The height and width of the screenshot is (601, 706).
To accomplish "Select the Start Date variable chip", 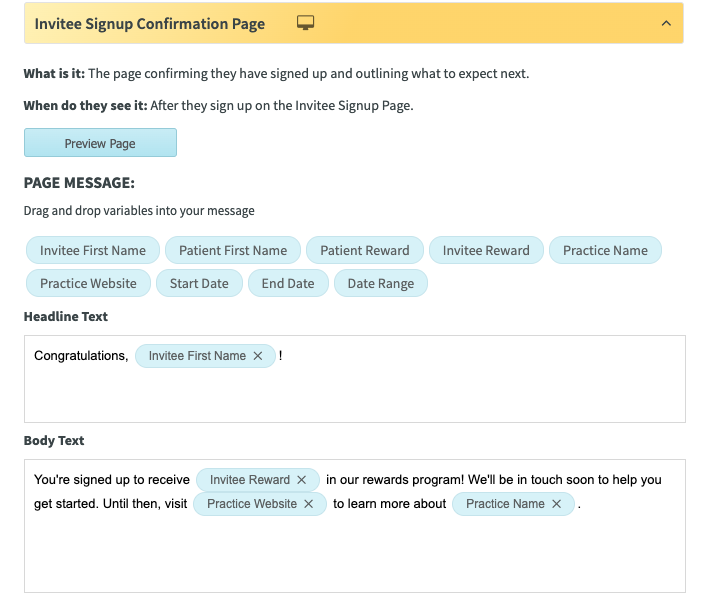I will click(x=199, y=283).
